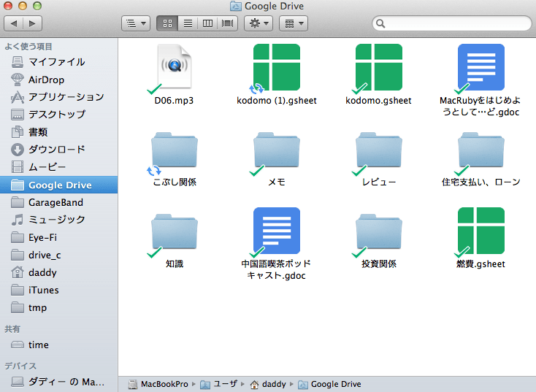Click daddy in the path bar
This screenshot has width=536, height=392.
pos(268,384)
